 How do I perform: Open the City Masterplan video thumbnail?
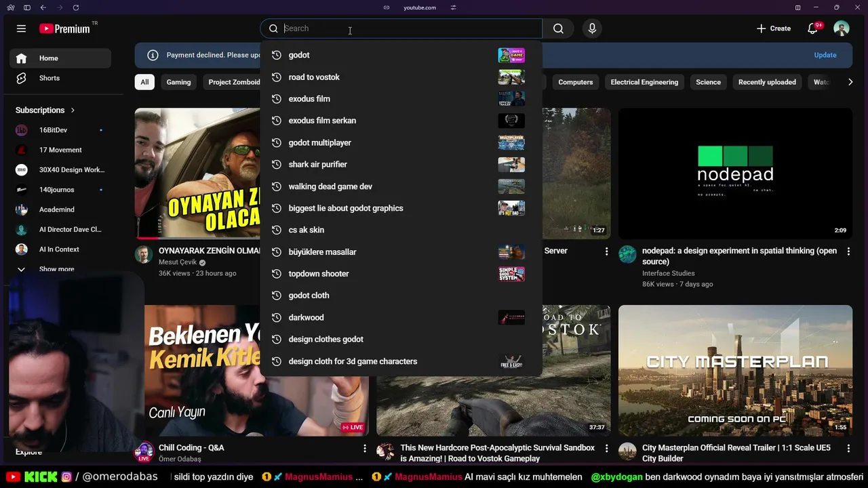[735, 370]
